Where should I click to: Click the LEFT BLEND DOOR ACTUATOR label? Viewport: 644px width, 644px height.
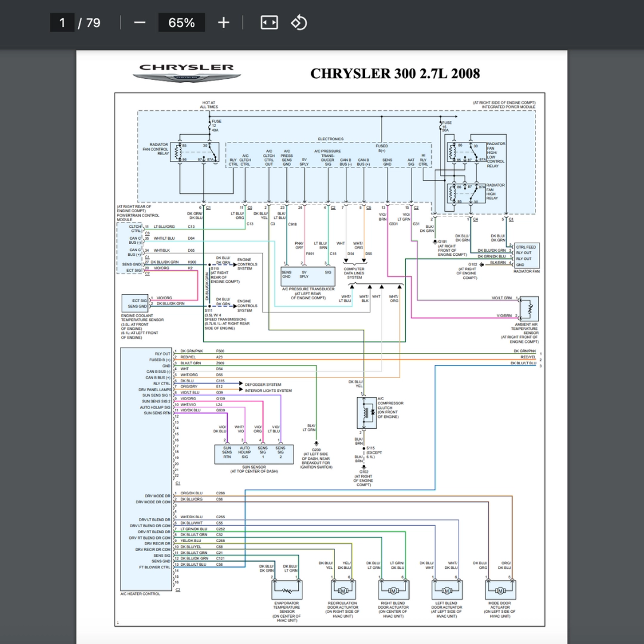447,605
